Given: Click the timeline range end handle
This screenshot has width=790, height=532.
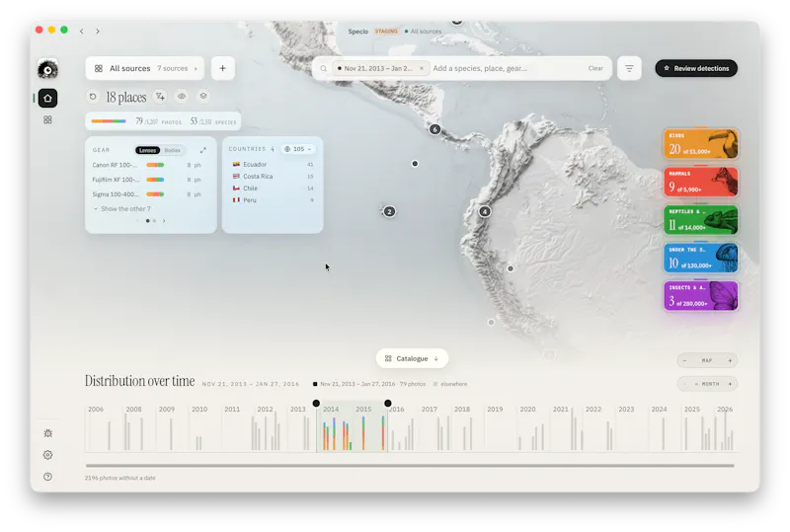Looking at the screenshot, I should [387, 404].
